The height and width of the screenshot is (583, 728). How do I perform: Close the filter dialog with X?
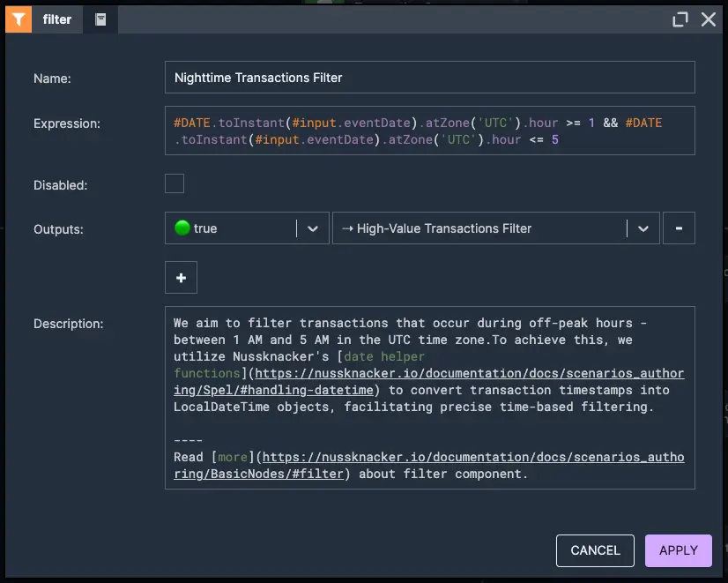pos(709,19)
